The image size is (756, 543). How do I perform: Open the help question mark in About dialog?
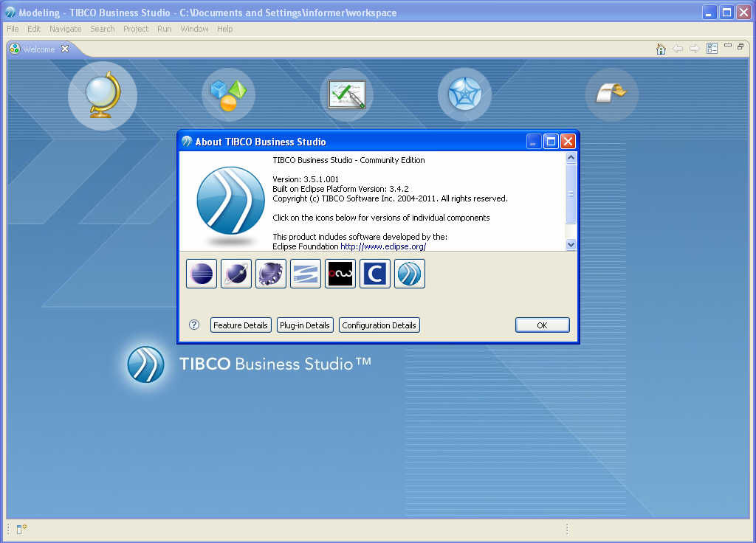pyautogui.click(x=193, y=325)
